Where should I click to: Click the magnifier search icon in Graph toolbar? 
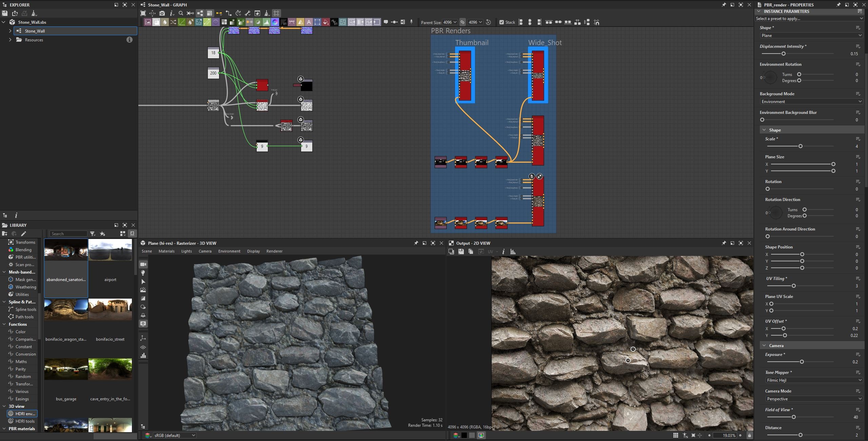pyautogui.click(x=181, y=13)
